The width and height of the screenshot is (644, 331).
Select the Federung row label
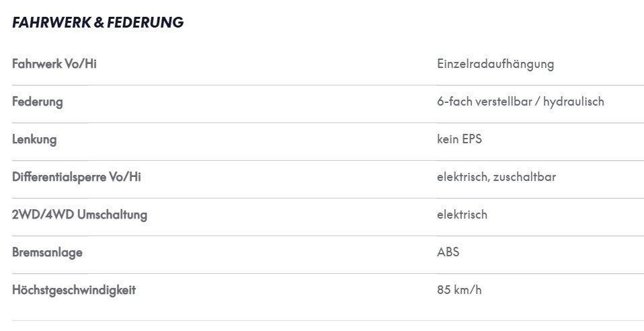(38, 102)
